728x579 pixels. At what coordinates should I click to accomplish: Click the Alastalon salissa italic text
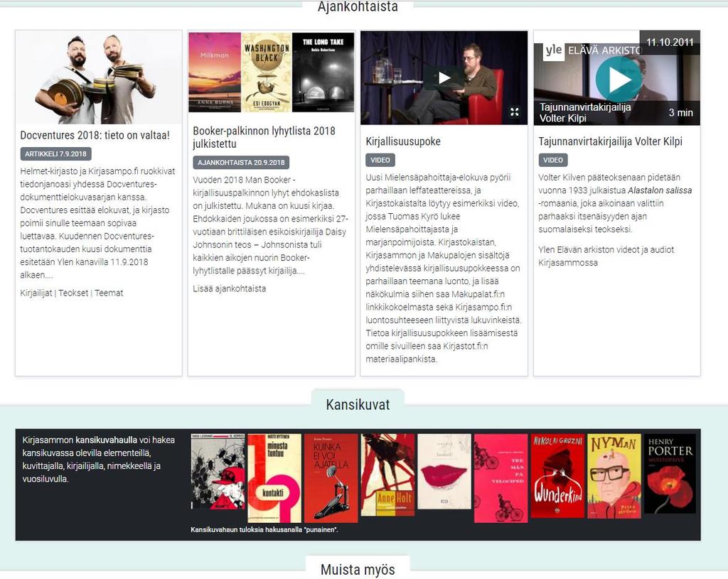click(x=660, y=190)
